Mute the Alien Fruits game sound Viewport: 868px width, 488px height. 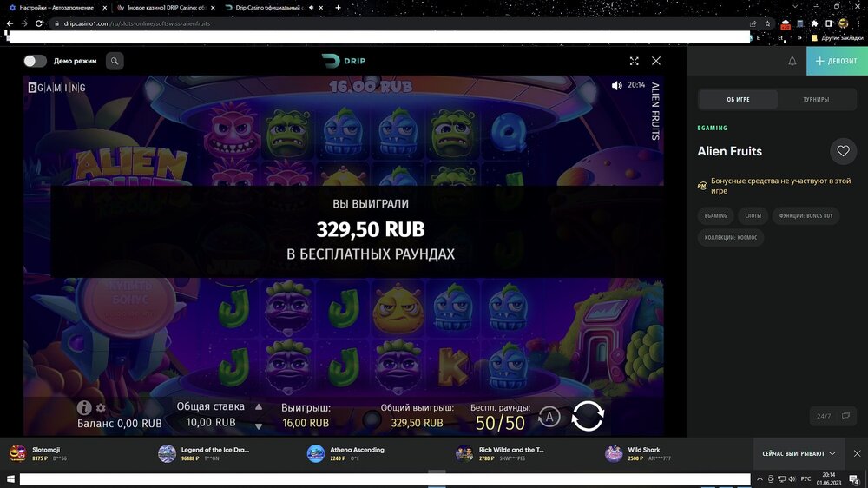coord(616,85)
